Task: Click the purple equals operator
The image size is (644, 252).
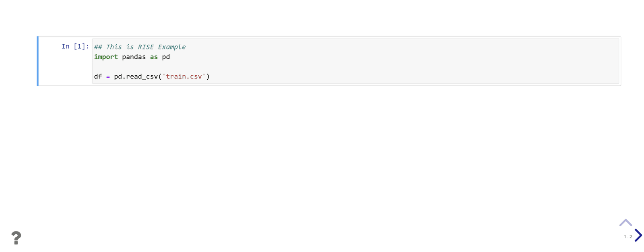Action: [108, 76]
